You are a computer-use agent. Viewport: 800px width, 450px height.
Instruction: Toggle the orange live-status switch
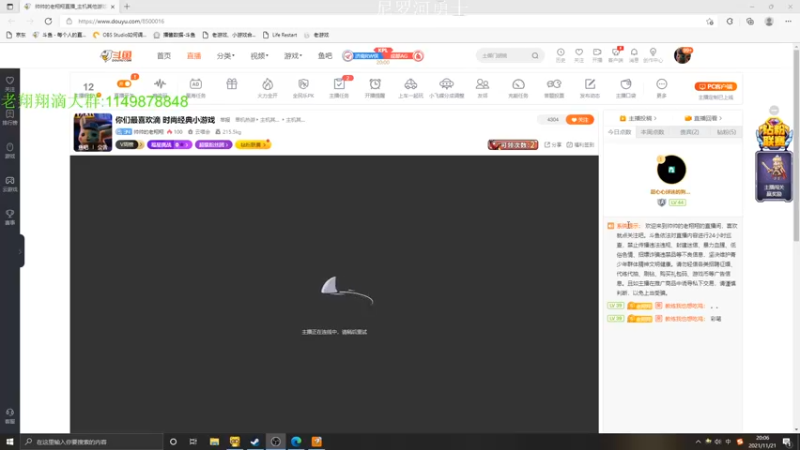[124, 84]
